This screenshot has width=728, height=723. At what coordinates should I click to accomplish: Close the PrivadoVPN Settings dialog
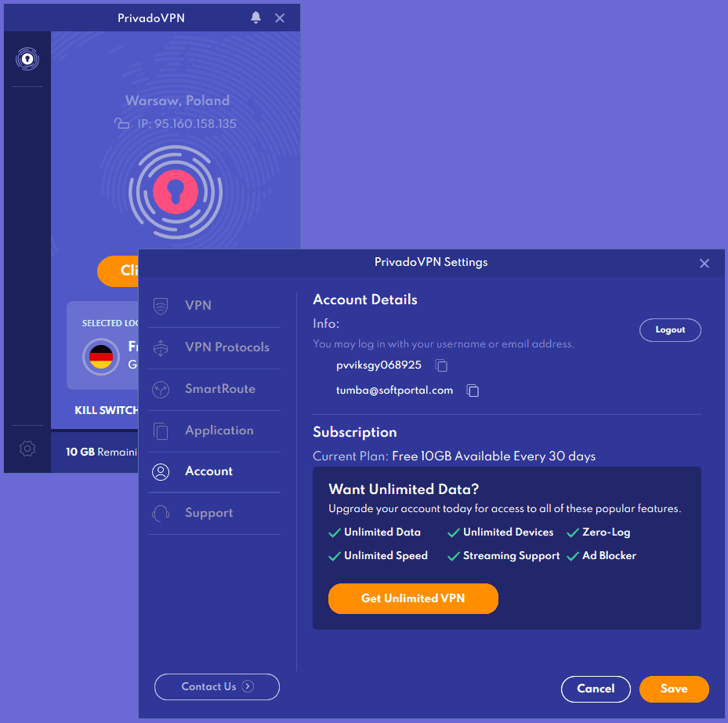pos(704,263)
